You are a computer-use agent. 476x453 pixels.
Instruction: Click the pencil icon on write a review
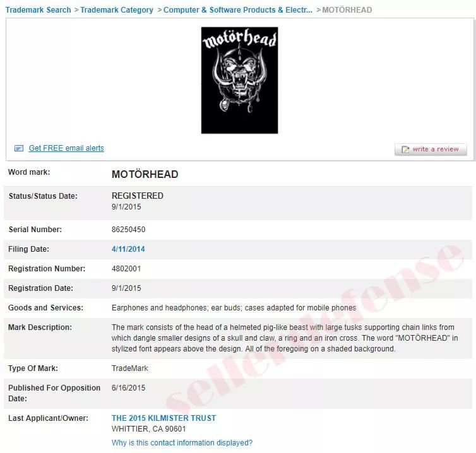[x=405, y=150]
